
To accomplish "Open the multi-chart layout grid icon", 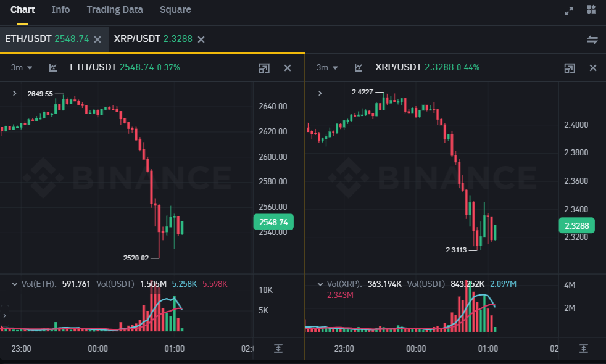I will pyautogui.click(x=591, y=10).
